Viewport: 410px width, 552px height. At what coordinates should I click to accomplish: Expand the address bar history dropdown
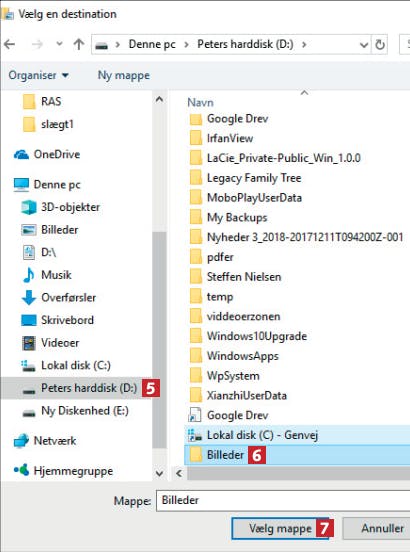[364, 45]
